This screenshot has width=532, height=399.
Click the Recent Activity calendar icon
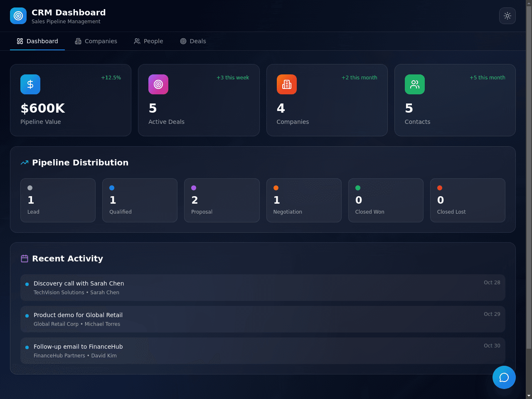pyautogui.click(x=25, y=259)
